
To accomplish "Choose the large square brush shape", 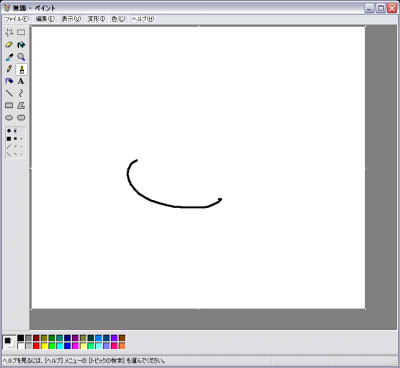I will click(9, 138).
